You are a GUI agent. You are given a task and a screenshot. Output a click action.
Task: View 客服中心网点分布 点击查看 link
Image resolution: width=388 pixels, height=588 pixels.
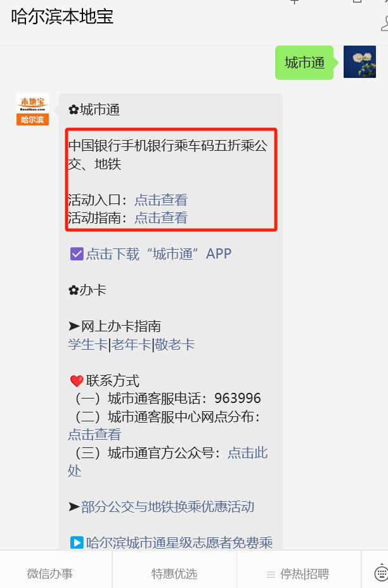click(x=94, y=435)
